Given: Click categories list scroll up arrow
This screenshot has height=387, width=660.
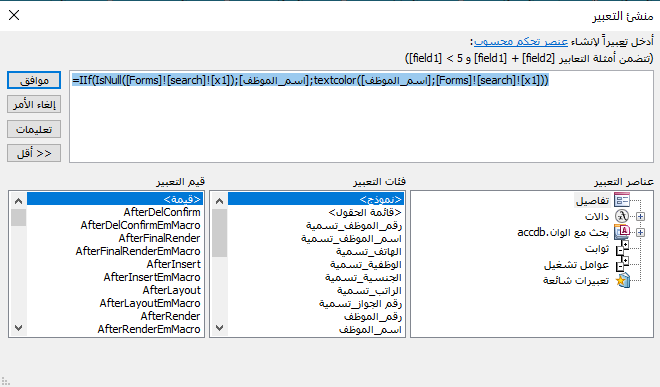Looking at the screenshot, I should click(x=219, y=201).
